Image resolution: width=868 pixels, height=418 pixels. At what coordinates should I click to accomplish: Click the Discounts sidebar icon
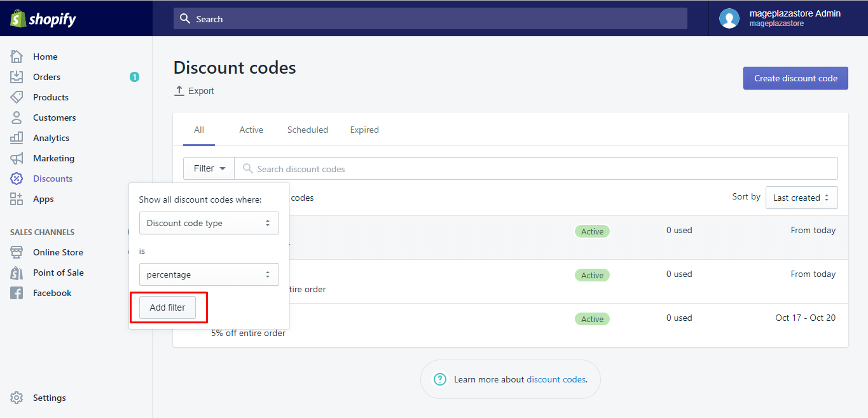[18, 178]
